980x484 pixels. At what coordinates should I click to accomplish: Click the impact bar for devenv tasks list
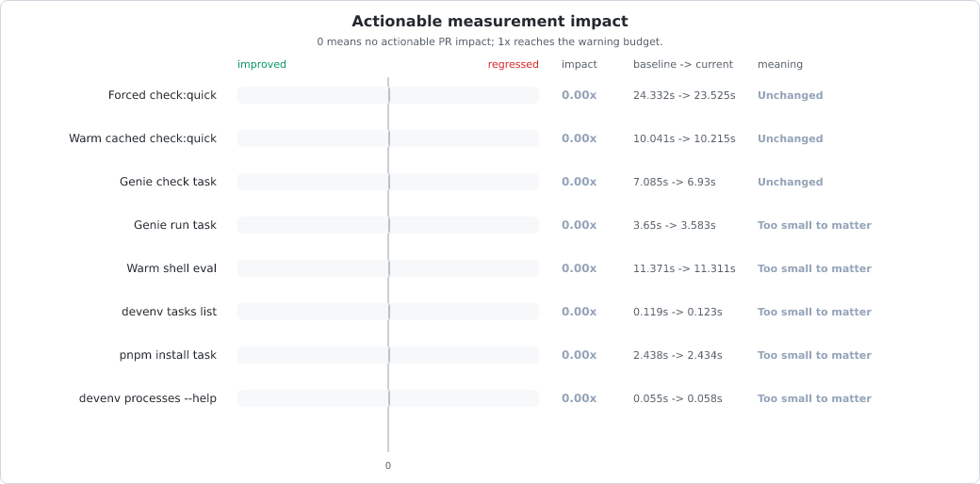click(388, 312)
